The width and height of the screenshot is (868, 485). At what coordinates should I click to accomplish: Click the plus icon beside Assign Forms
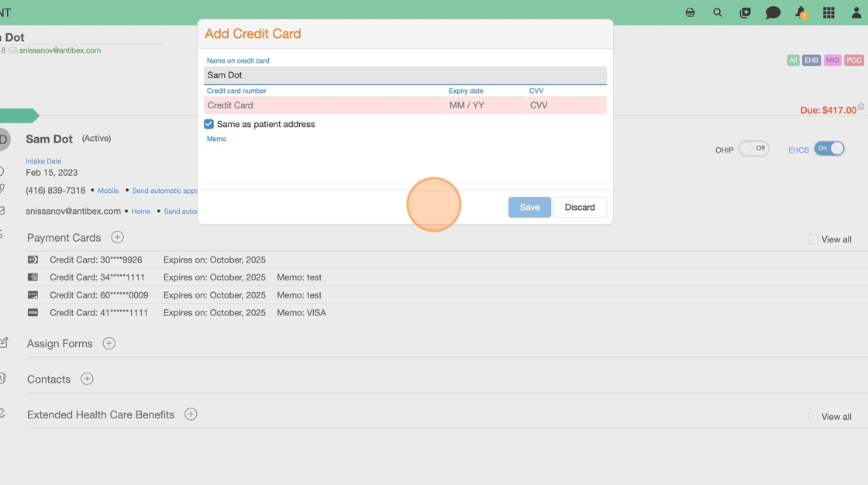109,343
